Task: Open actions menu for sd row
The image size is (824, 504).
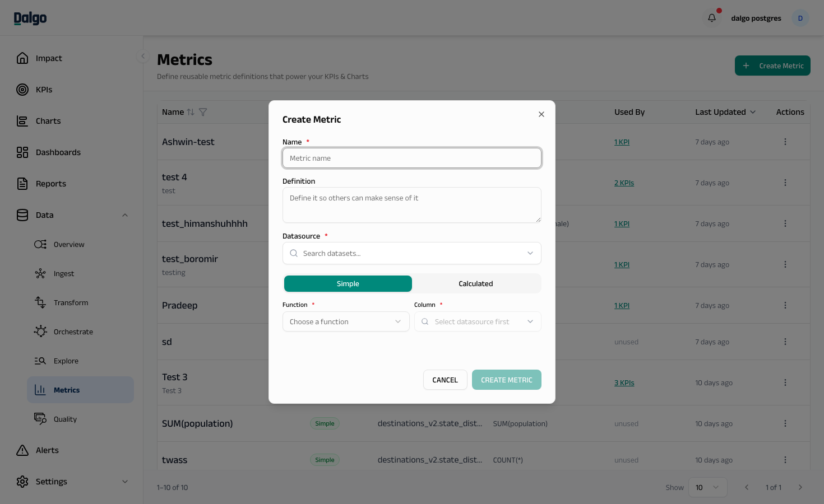Action: (785, 342)
